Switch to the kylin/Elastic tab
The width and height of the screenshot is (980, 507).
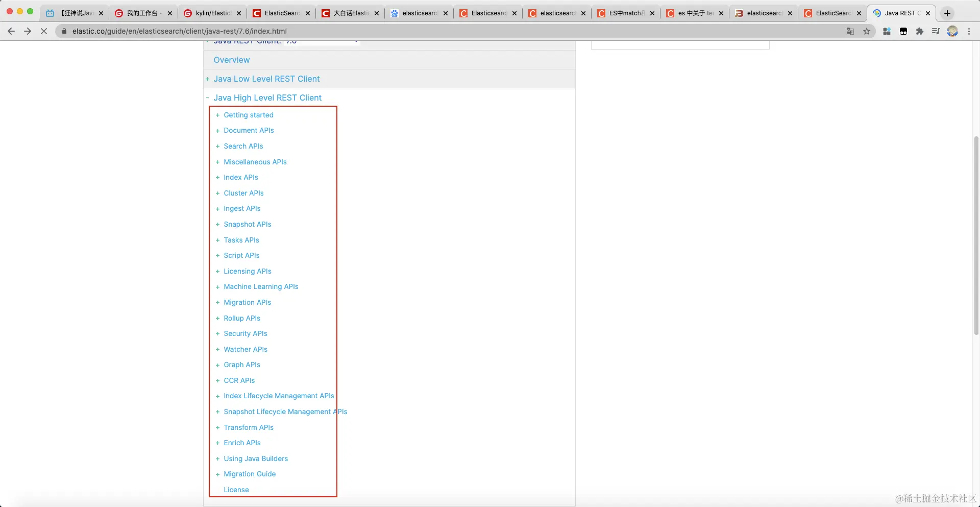pyautogui.click(x=212, y=13)
